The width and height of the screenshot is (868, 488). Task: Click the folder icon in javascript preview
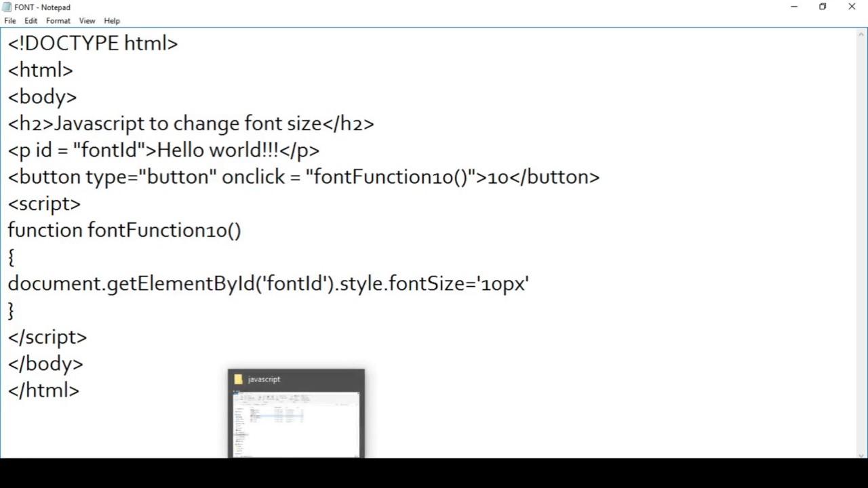[x=238, y=380]
